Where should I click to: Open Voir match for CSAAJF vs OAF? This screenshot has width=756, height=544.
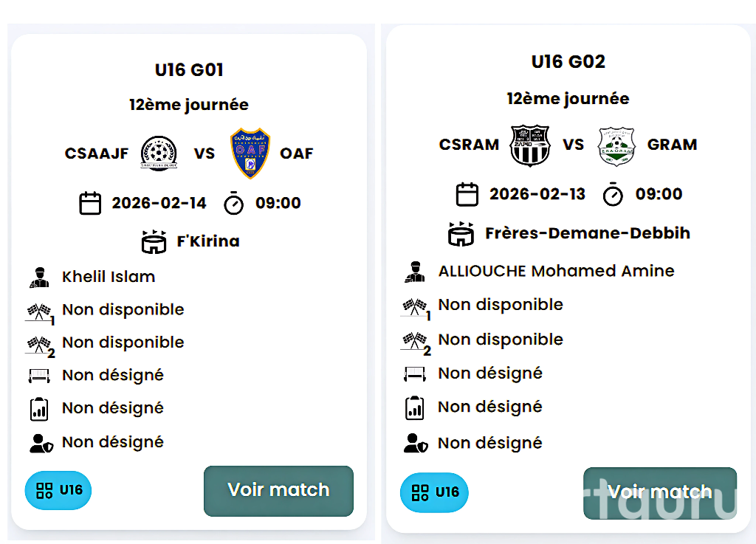[x=278, y=490]
